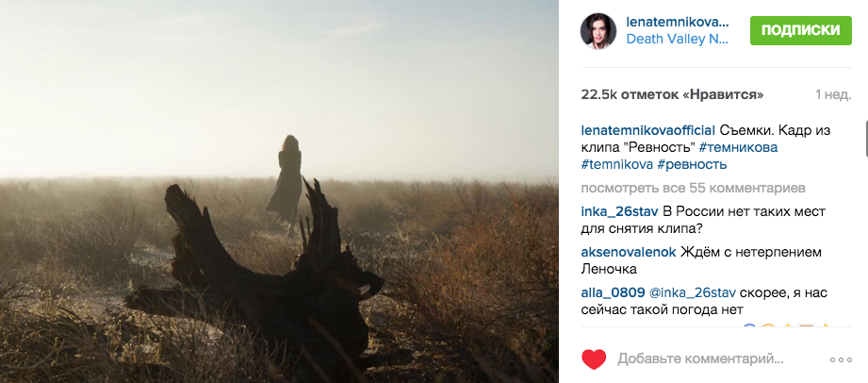868x383 pixels.
Task: Open the 1 нед. post timestamp
Action: tap(833, 94)
